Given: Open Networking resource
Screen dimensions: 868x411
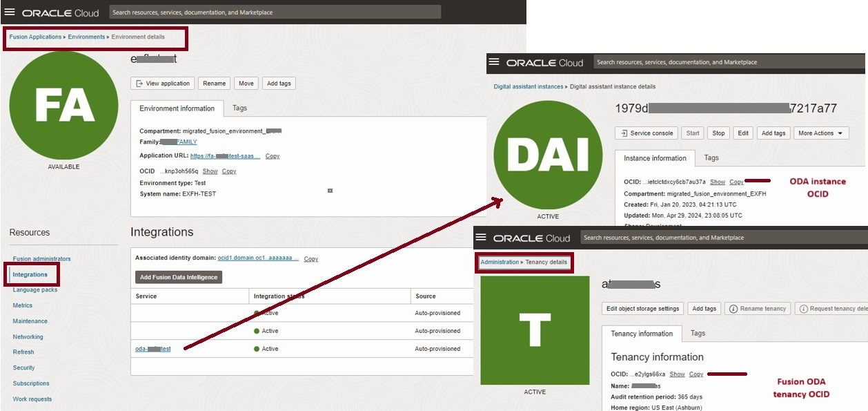Looking at the screenshot, I should tap(28, 337).
